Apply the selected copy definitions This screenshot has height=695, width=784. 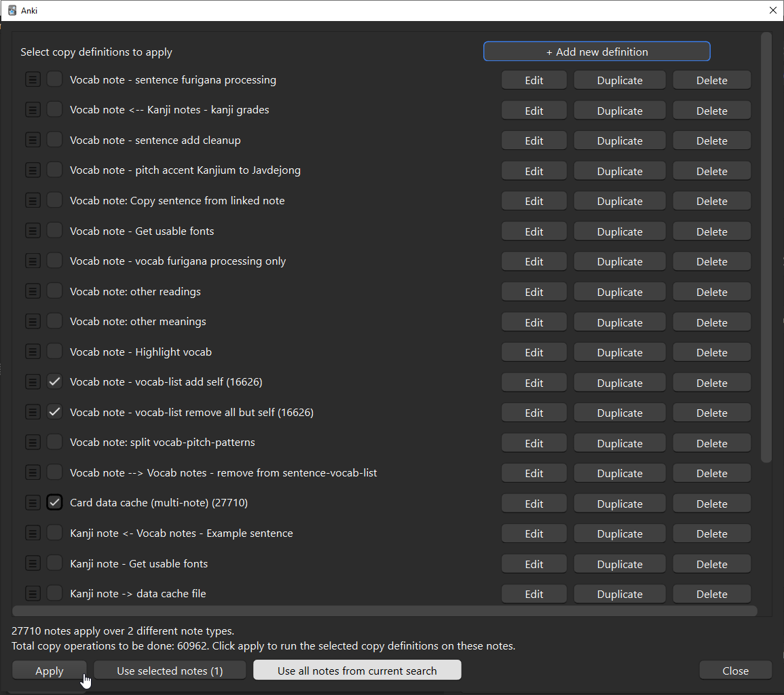point(49,671)
